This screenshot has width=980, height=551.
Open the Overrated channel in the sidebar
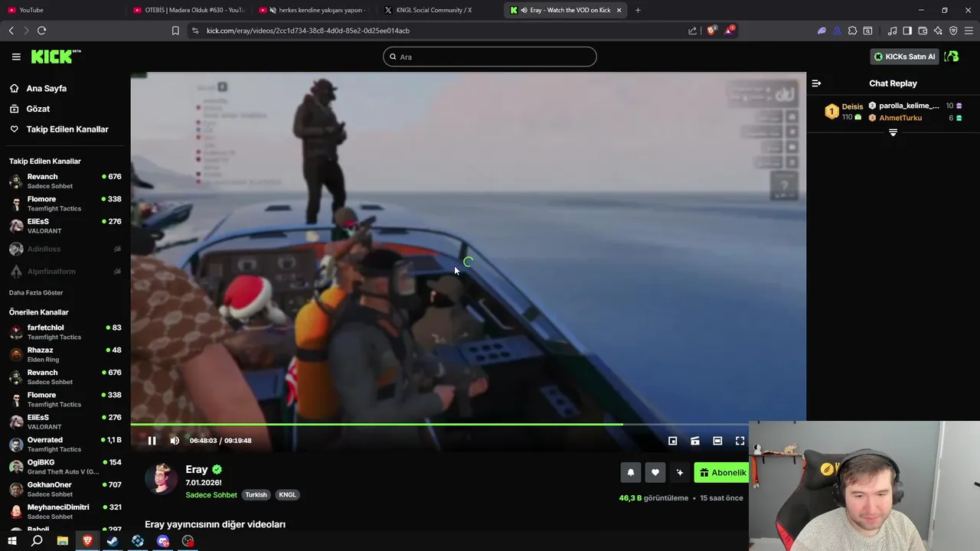coord(65,445)
